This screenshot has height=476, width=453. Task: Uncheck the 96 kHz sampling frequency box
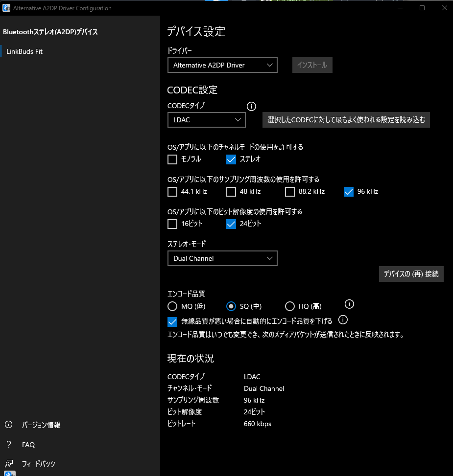[349, 192]
